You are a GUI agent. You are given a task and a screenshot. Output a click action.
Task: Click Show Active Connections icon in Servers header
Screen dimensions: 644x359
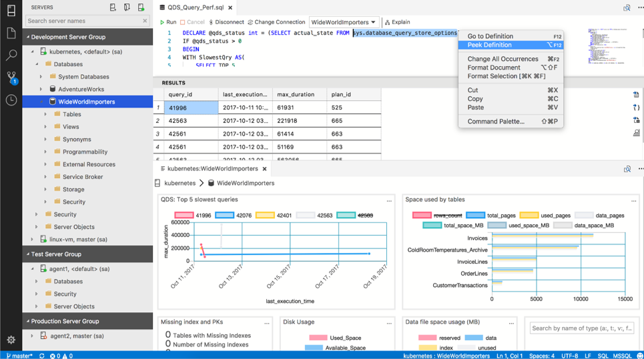[141, 7]
